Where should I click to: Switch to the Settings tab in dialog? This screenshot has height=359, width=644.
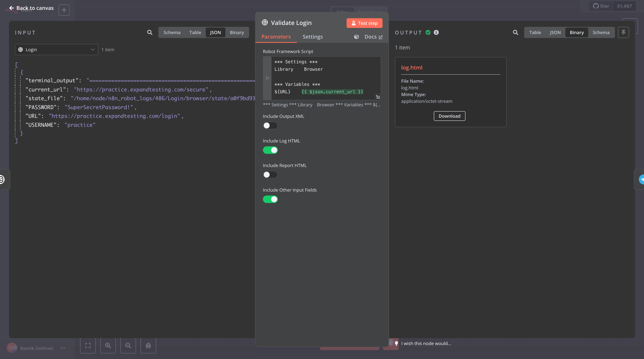pyautogui.click(x=312, y=36)
